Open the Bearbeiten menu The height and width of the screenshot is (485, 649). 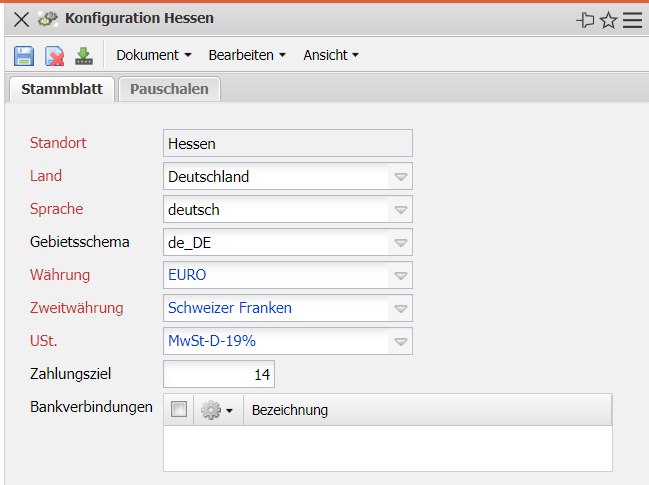tap(247, 56)
